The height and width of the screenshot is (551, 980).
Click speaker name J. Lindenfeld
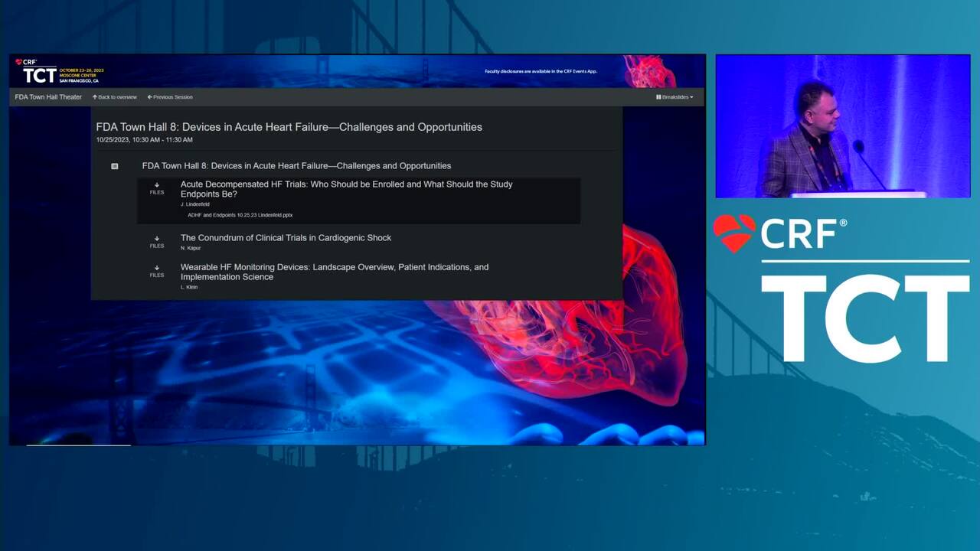coord(194,204)
